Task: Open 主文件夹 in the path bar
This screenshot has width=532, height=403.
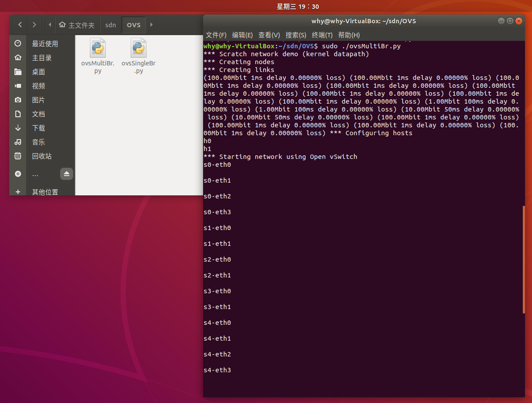Action: point(77,25)
